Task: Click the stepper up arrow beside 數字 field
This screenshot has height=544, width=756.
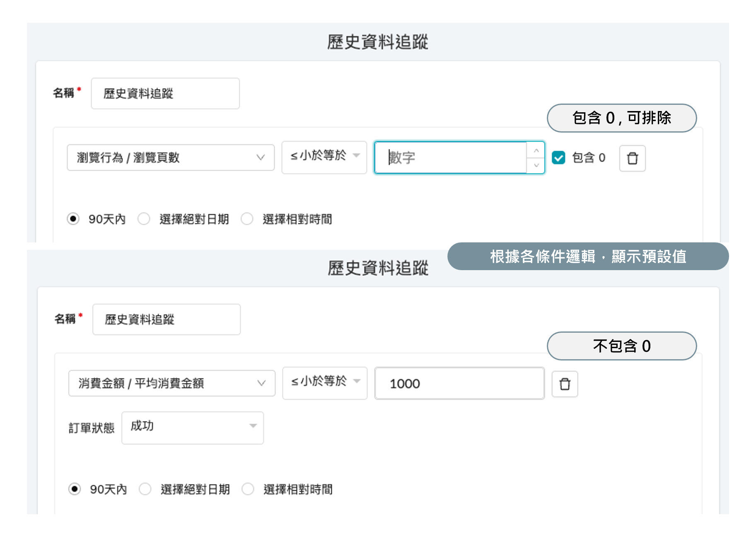Action: tap(536, 150)
